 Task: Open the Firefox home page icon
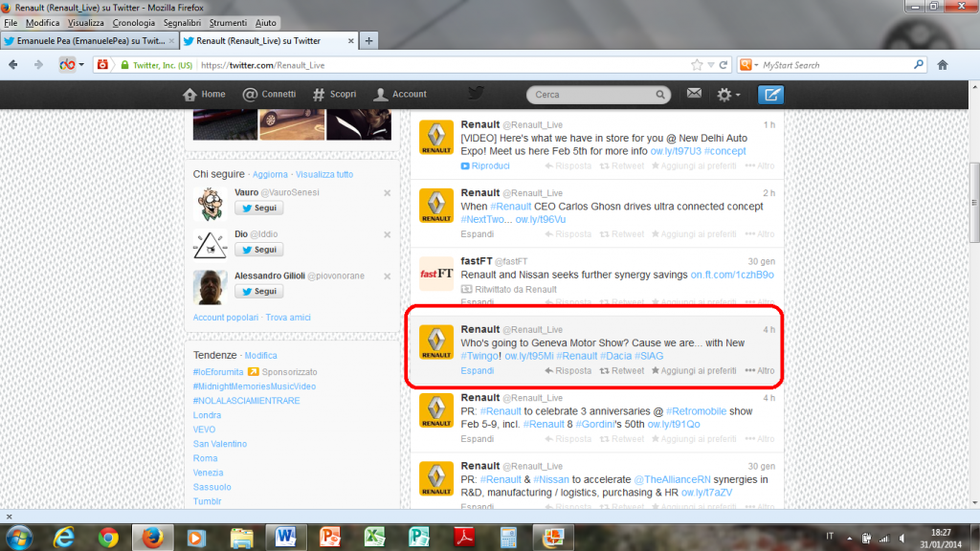pyautogui.click(x=943, y=65)
